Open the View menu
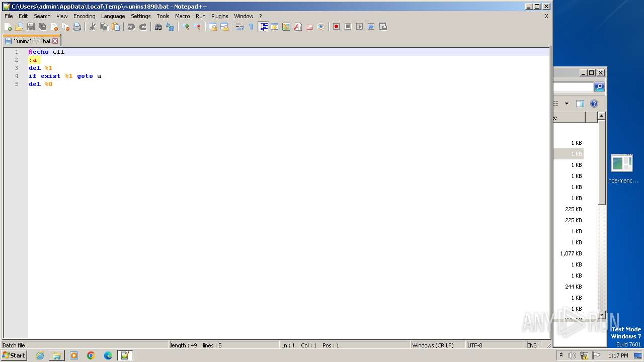The height and width of the screenshot is (362, 644). tap(62, 16)
